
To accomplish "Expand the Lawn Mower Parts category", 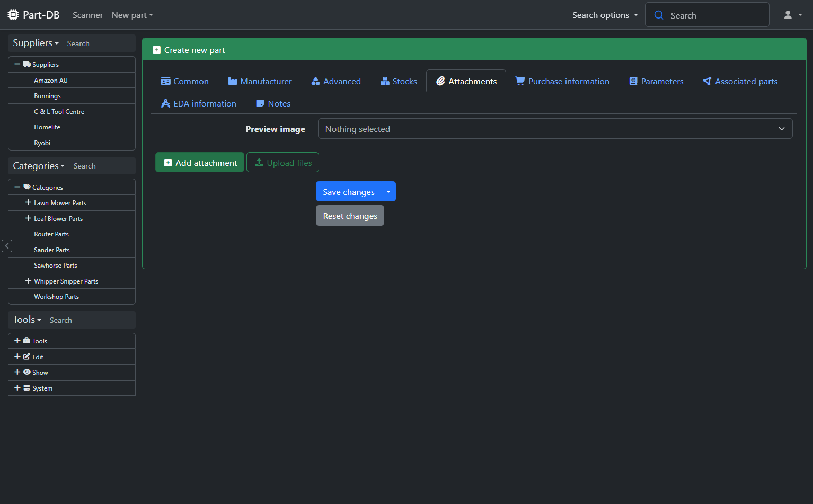I will point(28,202).
